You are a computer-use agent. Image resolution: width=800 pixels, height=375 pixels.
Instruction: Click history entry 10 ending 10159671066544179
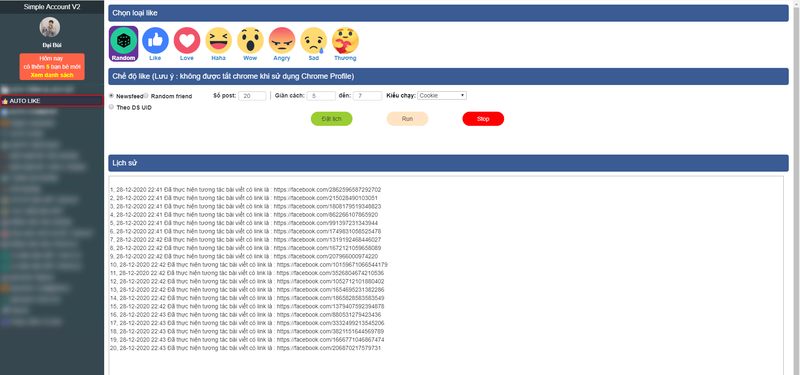pos(249,265)
